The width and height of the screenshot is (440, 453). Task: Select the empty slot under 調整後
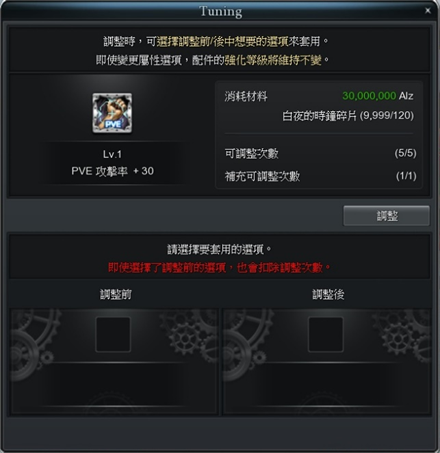click(x=326, y=334)
